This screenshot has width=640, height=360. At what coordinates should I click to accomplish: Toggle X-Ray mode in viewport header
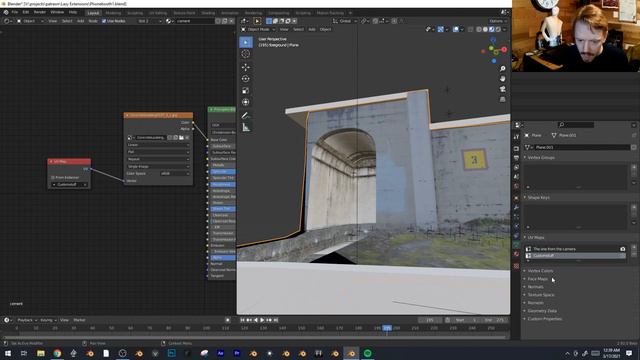point(471,29)
